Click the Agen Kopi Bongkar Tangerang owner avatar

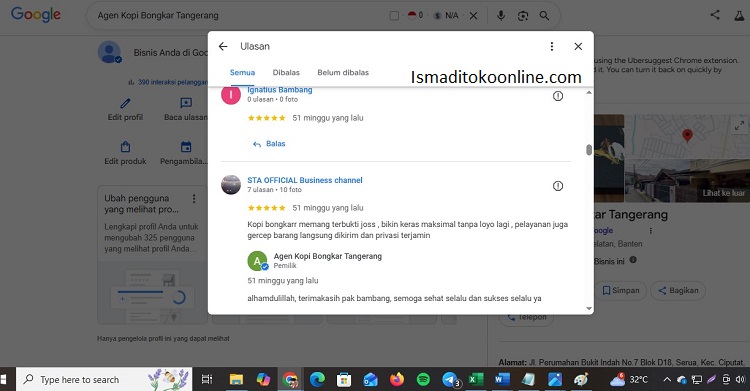point(257,261)
